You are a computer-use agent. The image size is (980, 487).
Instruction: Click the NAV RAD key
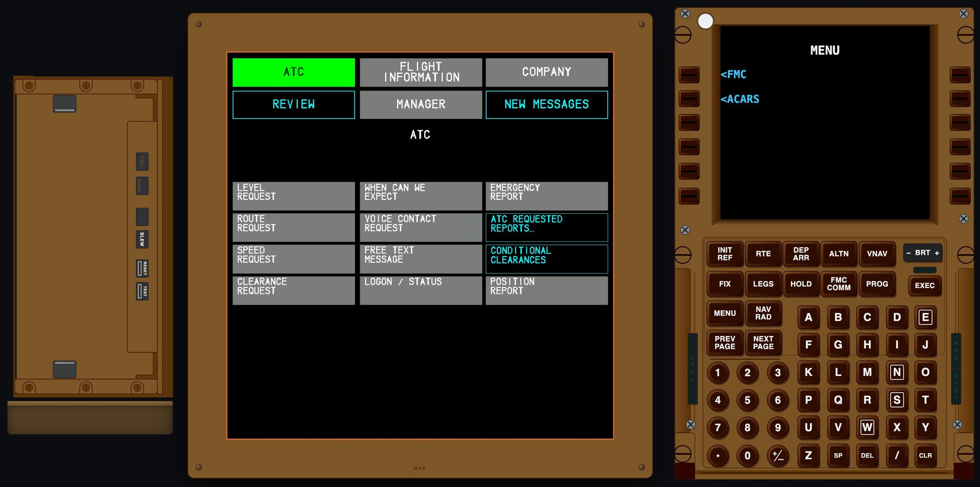[763, 313]
